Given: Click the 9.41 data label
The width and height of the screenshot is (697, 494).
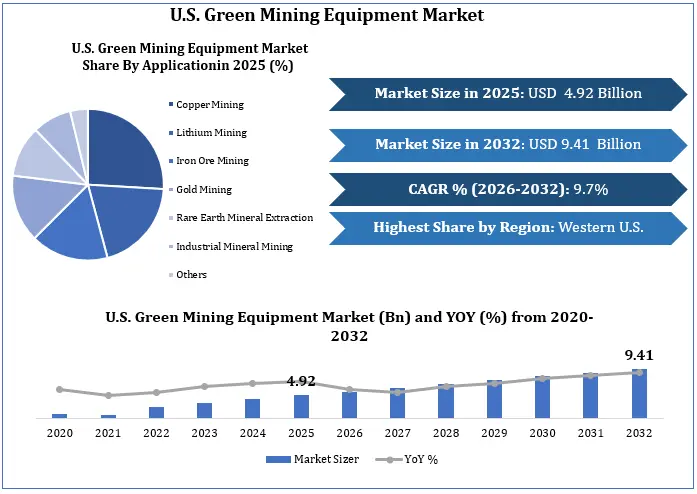Looking at the screenshot, I should pyautogui.click(x=639, y=355).
